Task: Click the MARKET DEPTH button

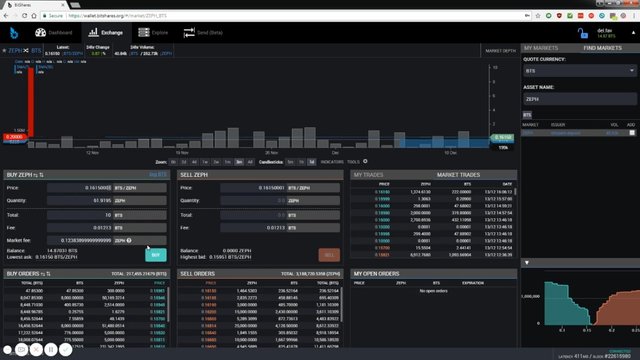Action: 500,51
